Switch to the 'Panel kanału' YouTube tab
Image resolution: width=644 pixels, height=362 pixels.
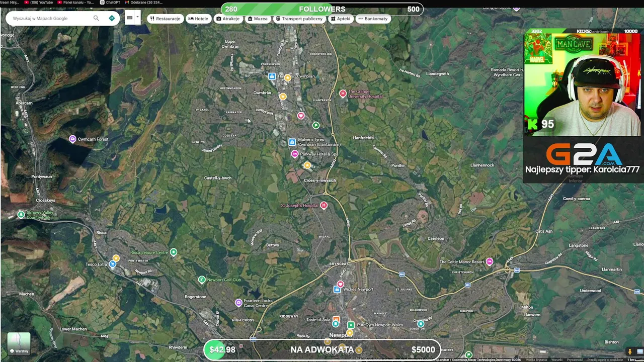click(75, 3)
